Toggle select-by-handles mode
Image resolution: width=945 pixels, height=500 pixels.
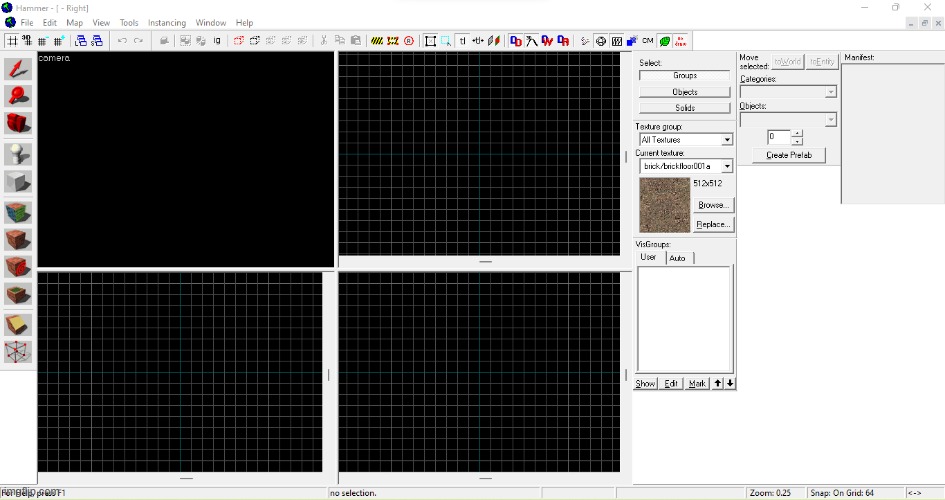point(430,41)
